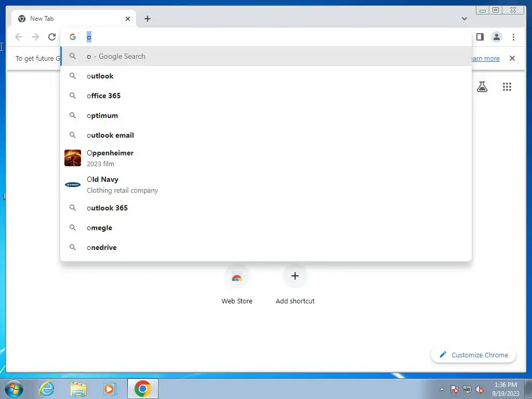Dismiss the info bar with X

[512, 58]
